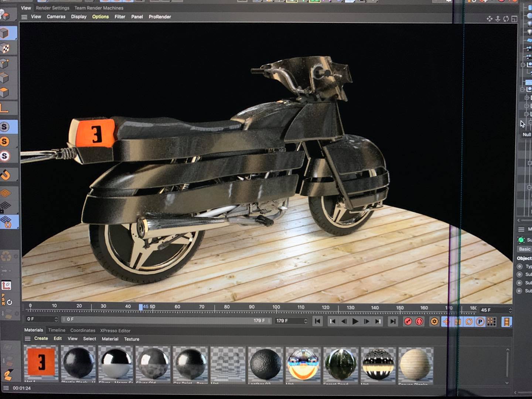Select the Model mode cube icon

(x=5, y=33)
